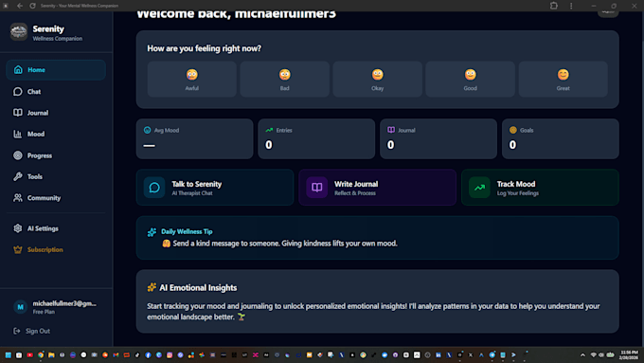This screenshot has width=644, height=363.
Task: Click the Journal stat card
Action: [438, 139]
